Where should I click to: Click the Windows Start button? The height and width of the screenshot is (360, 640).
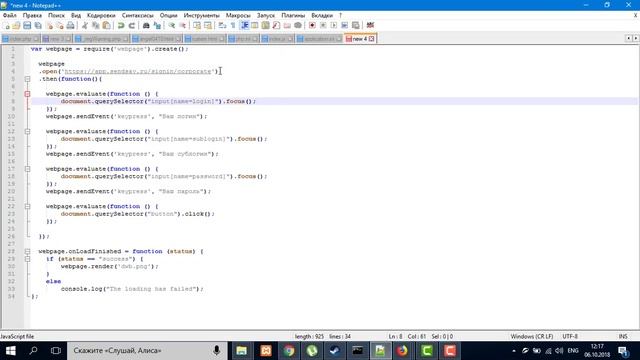tap(11, 351)
